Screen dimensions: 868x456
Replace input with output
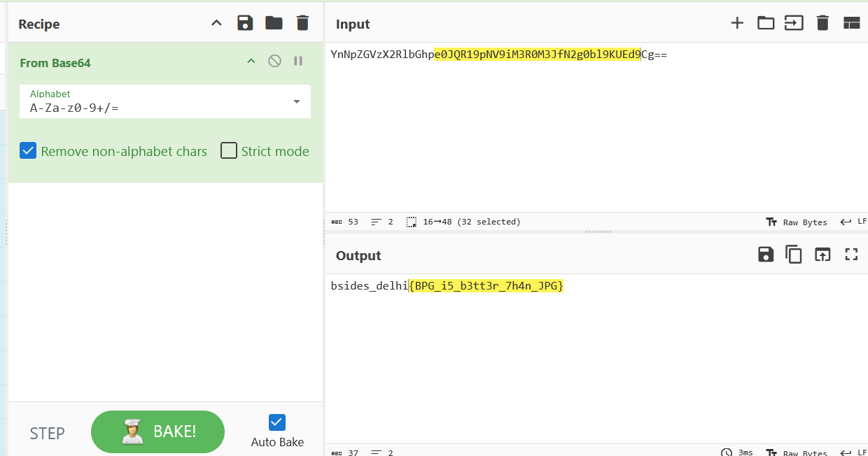822,255
